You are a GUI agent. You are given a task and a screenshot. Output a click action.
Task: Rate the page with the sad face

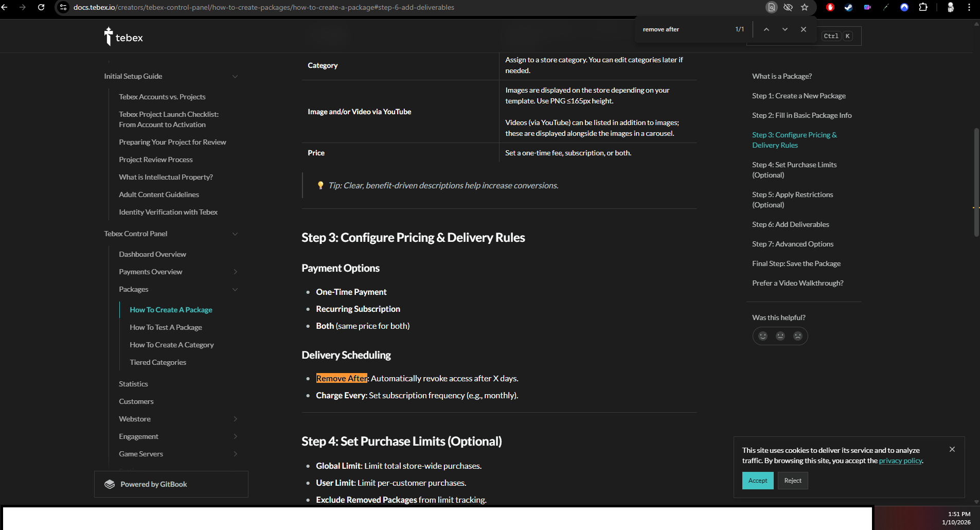click(x=798, y=336)
